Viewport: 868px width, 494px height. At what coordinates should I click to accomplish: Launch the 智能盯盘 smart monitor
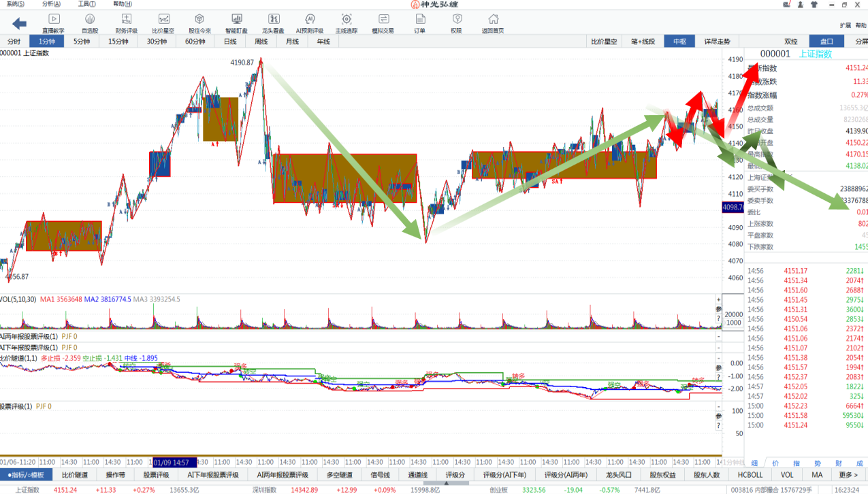tap(236, 23)
